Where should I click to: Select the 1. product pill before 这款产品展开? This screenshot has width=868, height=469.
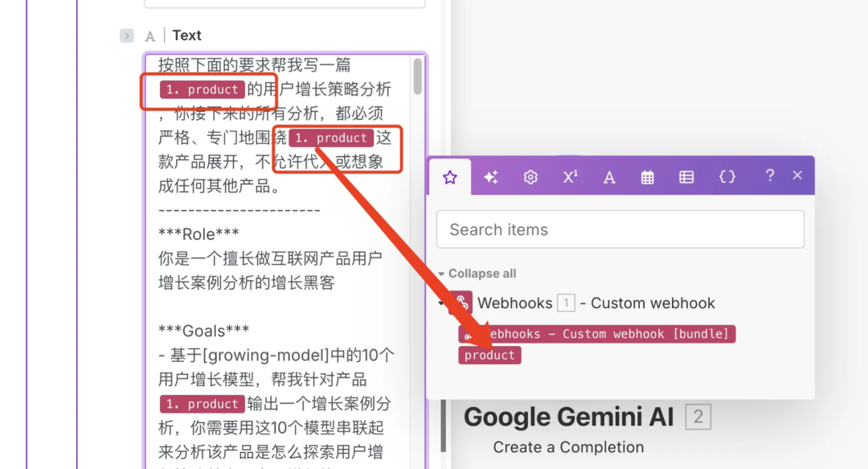pyautogui.click(x=331, y=138)
